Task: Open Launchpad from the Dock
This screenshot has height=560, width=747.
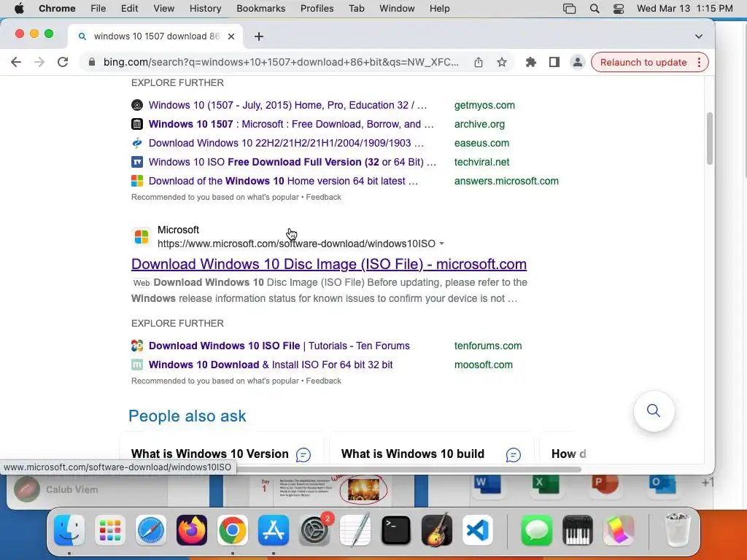Action: (110, 530)
